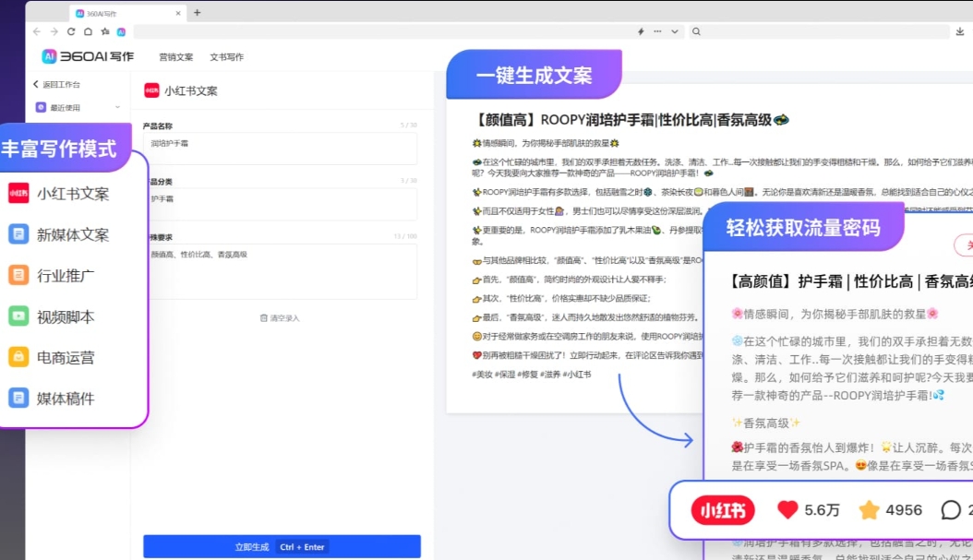Click the comment bubble icon on the stats bar

(950, 509)
